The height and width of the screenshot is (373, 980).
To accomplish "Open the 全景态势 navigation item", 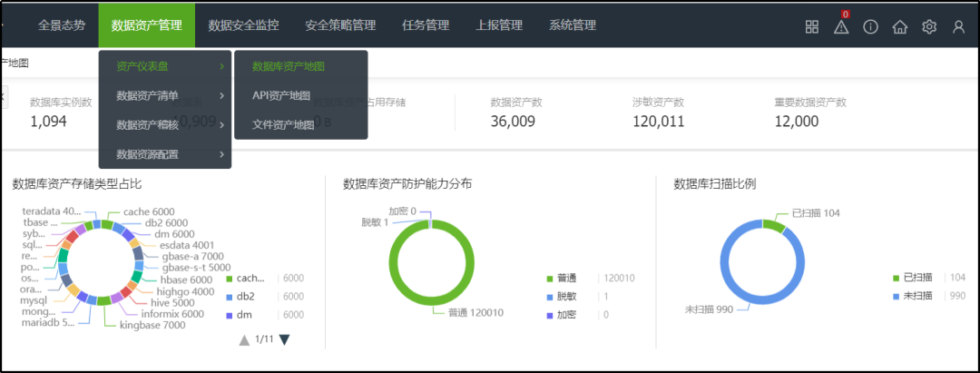I will tap(62, 25).
